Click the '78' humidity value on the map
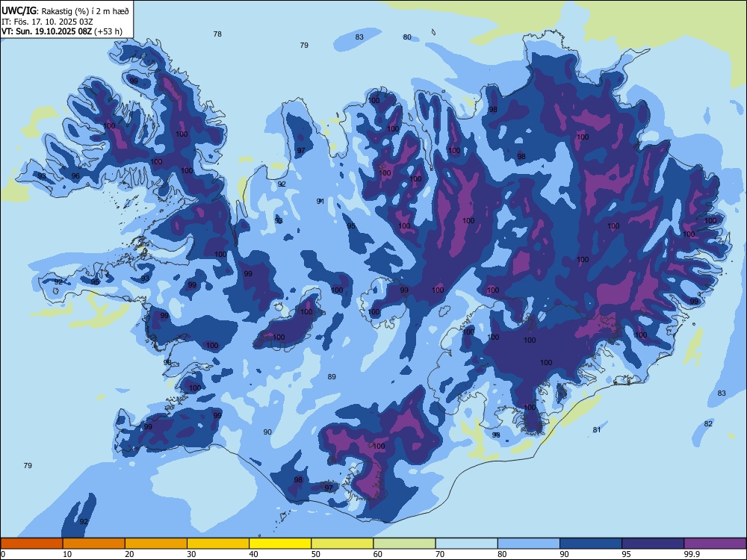 pos(217,34)
